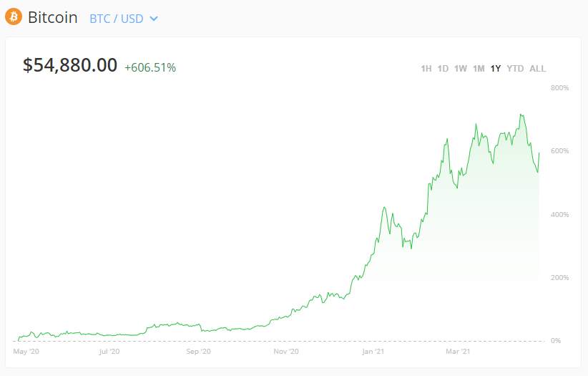588x376 pixels.
Task: Click the Mar '21 x-axis label
Action: coord(458,352)
